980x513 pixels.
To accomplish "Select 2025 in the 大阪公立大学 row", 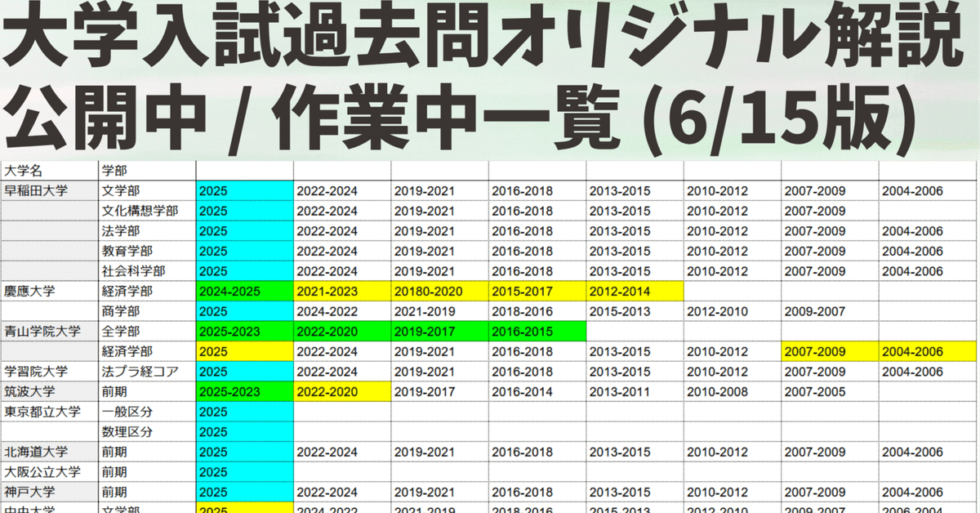I will 245,471.
